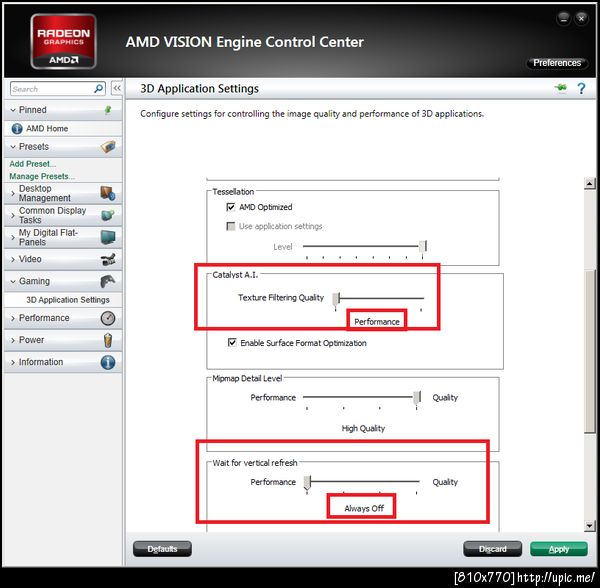Click the Wait for vertical refresh slider
Screen dimensions: 600x588
point(307,482)
